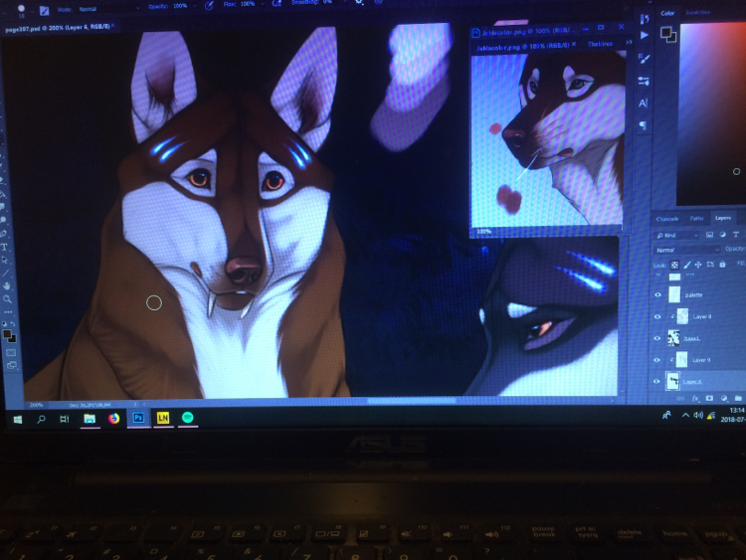Screen dimensions: 746x560
Task: Select the Path Selection arrow tool
Action: (5, 260)
